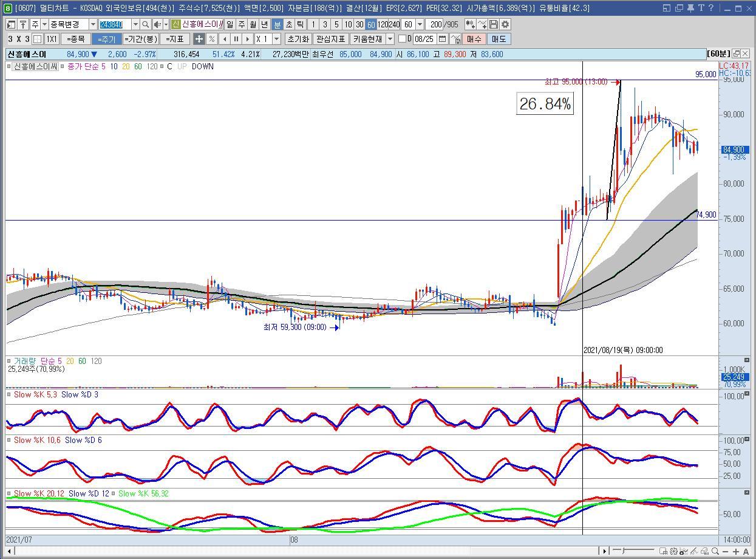
Task: Step chart backward with left arrow
Action: pyautogui.click(x=225, y=39)
